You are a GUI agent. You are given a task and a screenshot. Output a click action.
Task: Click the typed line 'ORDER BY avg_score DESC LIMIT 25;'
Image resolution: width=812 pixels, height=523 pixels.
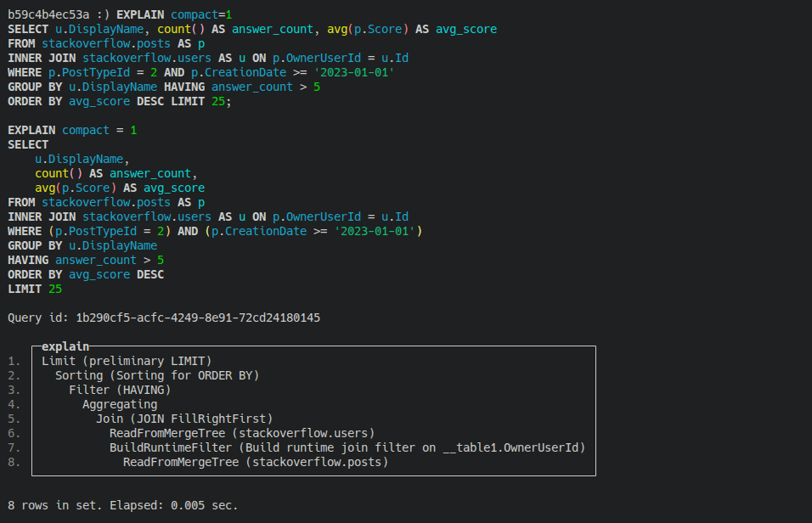pyautogui.click(x=120, y=102)
